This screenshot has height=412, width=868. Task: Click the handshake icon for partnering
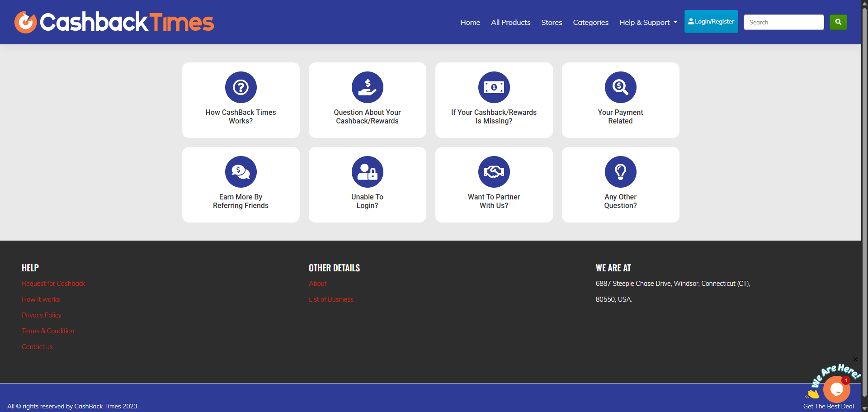pyautogui.click(x=494, y=172)
